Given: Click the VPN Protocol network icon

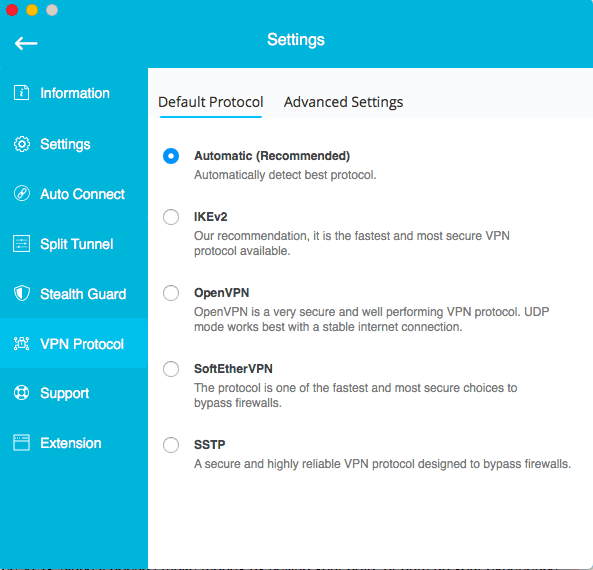Looking at the screenshot, I should click(x=22, y=343).
